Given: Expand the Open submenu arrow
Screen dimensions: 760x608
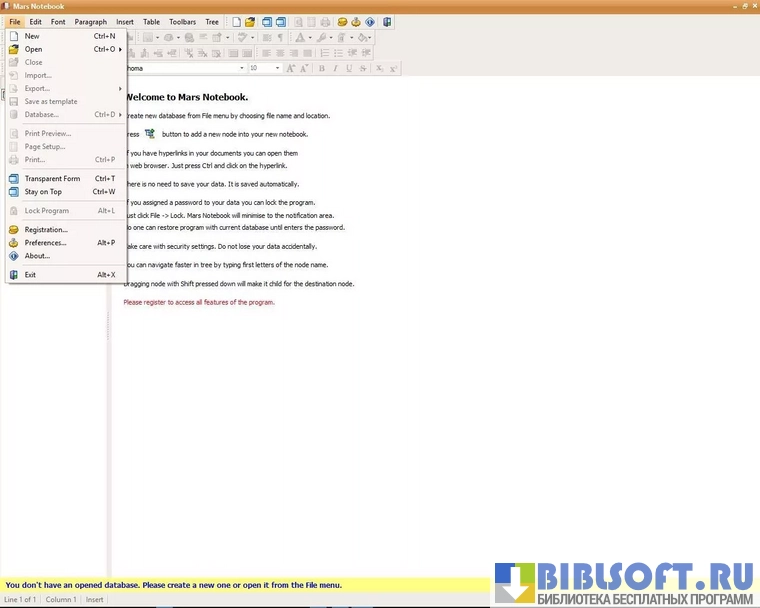Looking at the screenshot, I should click(120, 49).
